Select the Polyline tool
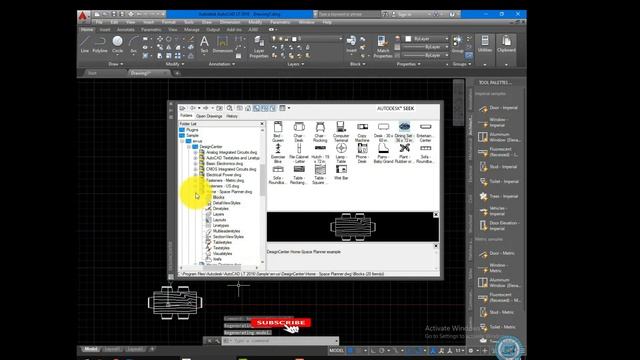 100,44
